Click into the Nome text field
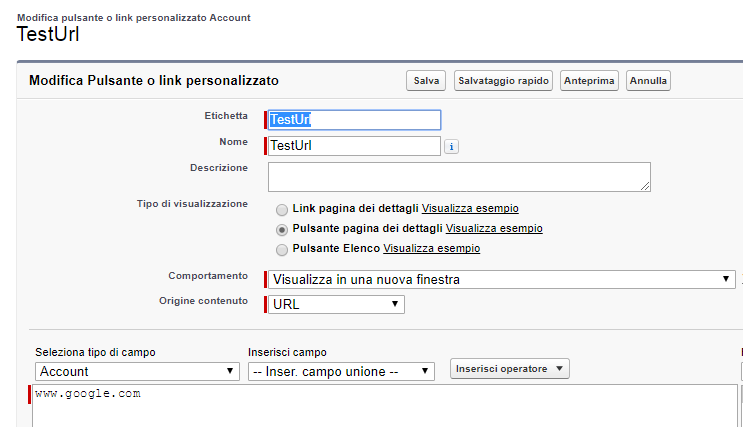Screen dimensions: 743x427 coord(354,146)
